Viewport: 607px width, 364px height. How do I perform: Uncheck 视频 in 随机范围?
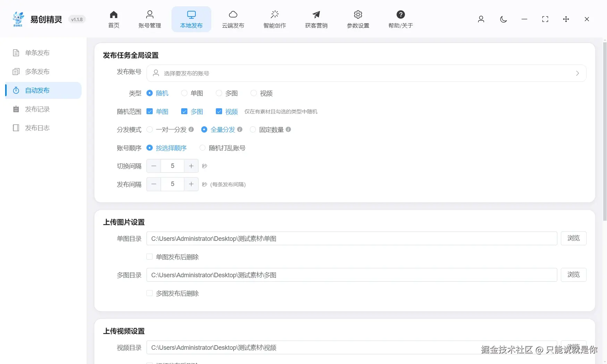tap(219, 111)
